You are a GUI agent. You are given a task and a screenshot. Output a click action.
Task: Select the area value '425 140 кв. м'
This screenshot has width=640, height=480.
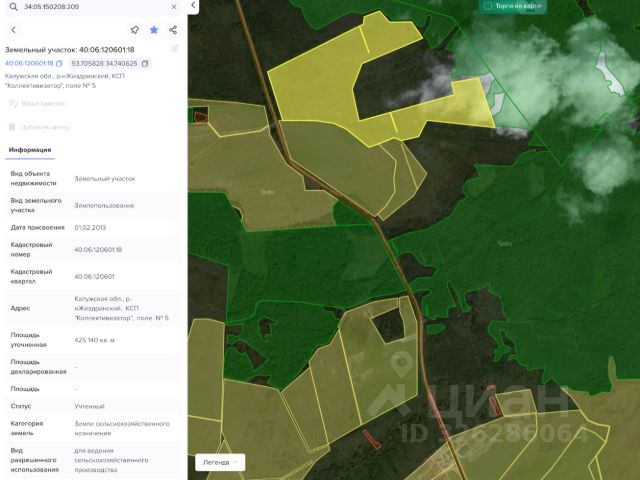94,340
